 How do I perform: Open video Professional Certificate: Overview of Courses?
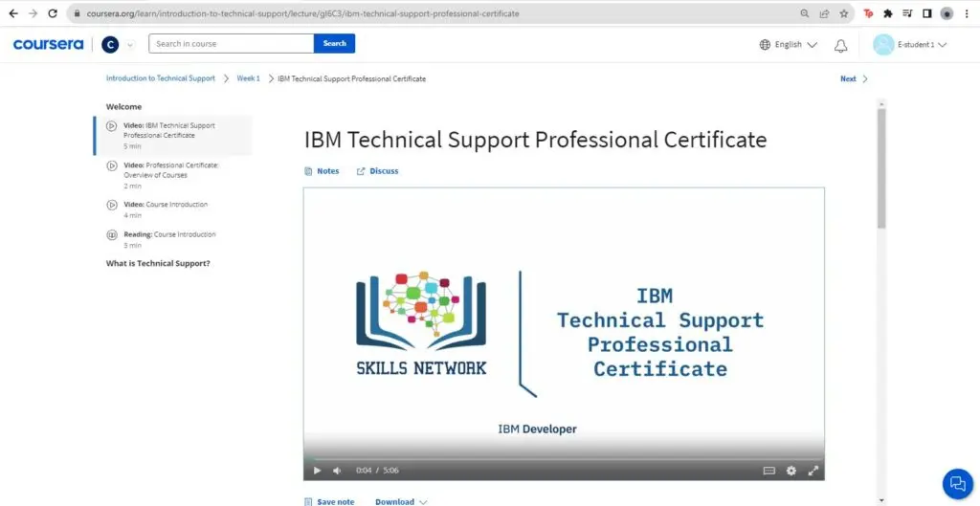click(x=173, y=175)
